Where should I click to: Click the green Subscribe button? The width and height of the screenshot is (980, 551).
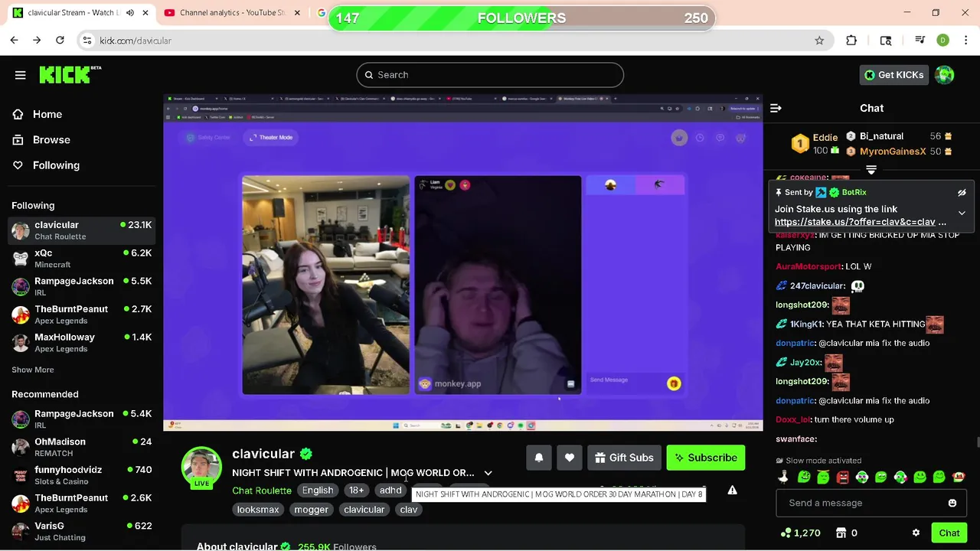[706, 458]
